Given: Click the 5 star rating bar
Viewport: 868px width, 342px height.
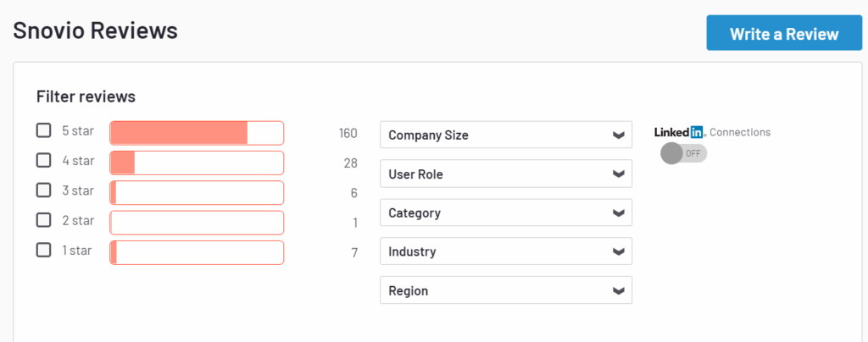Looking at the screenshot, I should 197,133.
